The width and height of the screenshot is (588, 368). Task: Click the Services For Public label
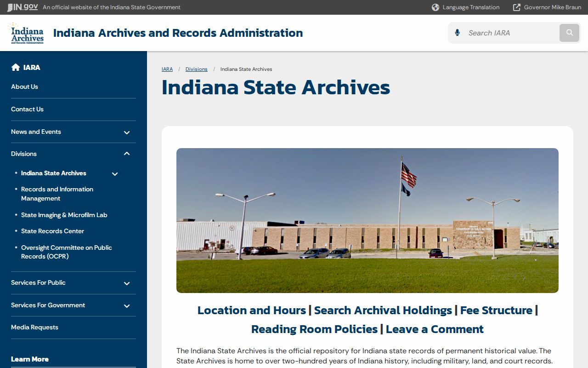click(x=38, y=282)
